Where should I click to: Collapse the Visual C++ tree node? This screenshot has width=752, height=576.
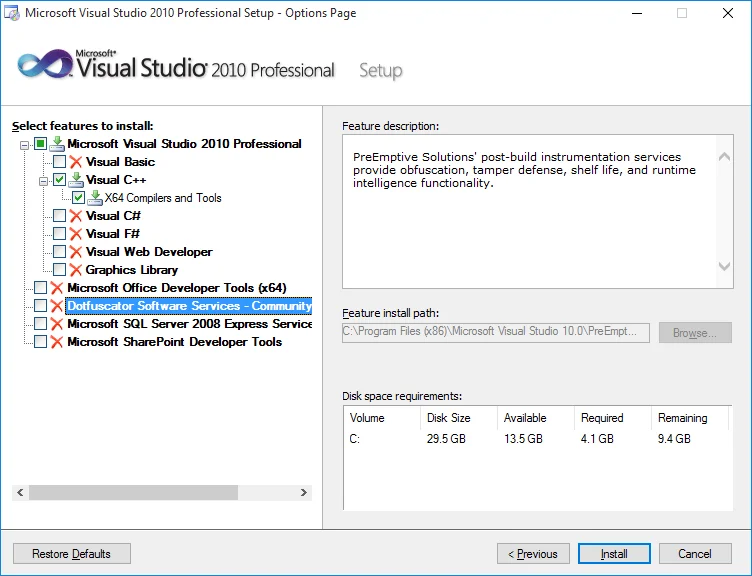[x=43, y=180]
